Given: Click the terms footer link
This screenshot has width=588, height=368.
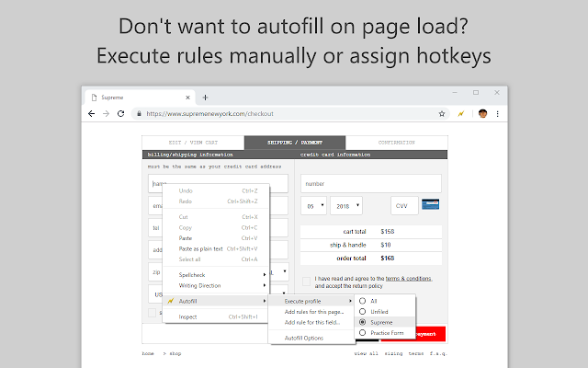Looking at the screenshot, I should pyautogui.click(x=416, y=353).
